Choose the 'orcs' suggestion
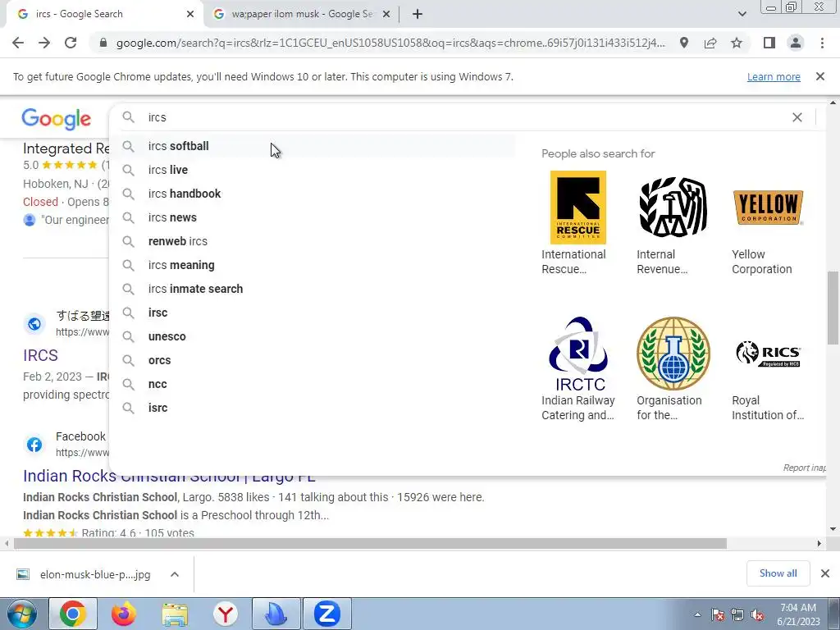Viewport: 840px width, 630px height. 313,360
